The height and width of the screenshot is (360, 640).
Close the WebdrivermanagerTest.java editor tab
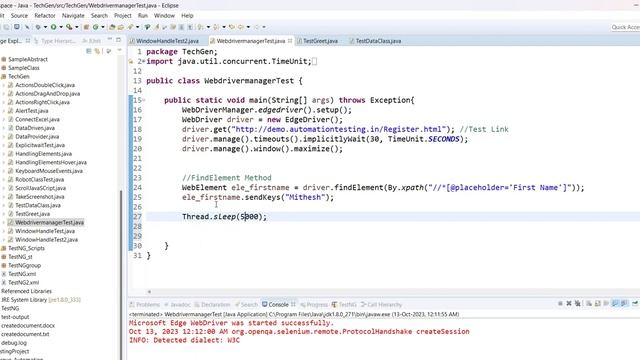[290, 41]
